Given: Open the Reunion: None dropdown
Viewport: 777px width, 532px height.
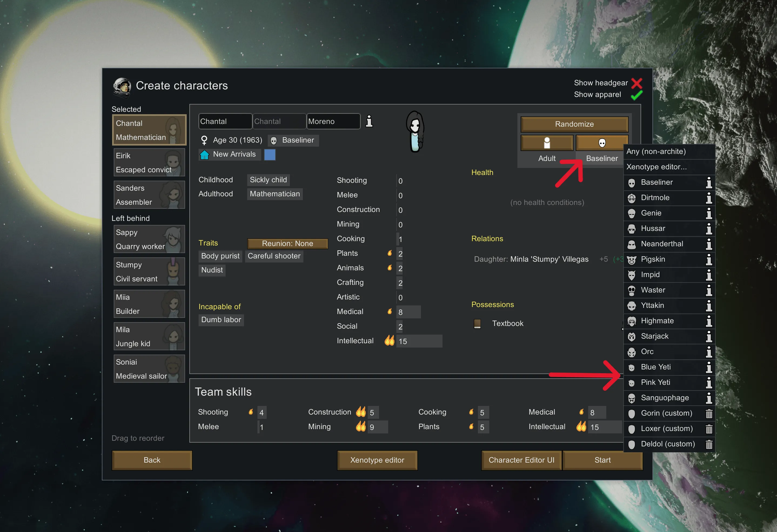Looking at the screenshot, I should point(287,244).
